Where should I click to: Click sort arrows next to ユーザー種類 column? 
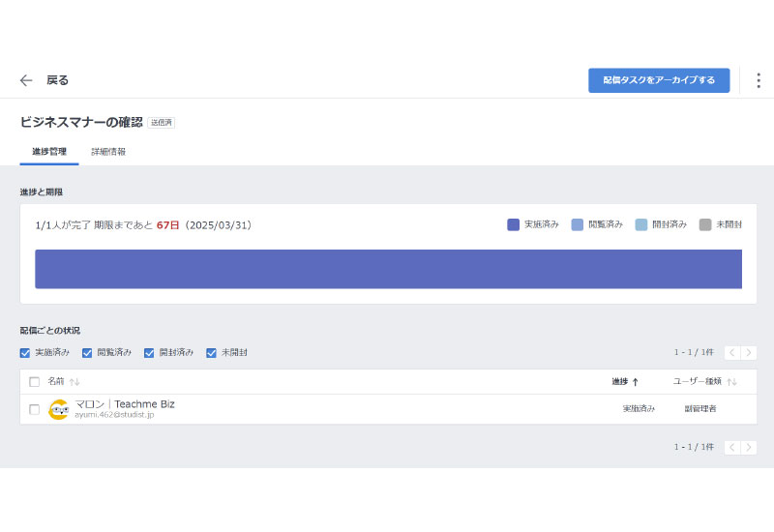(732, 382)
